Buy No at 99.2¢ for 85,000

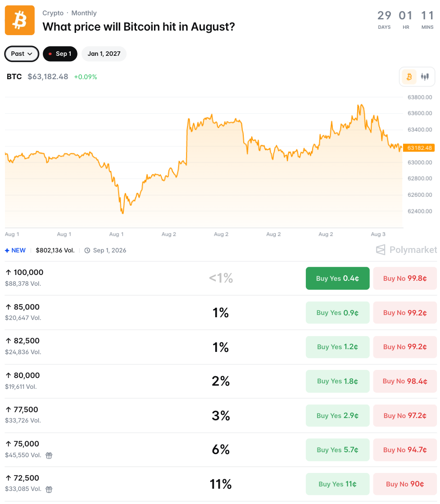(x=405, y=313)
